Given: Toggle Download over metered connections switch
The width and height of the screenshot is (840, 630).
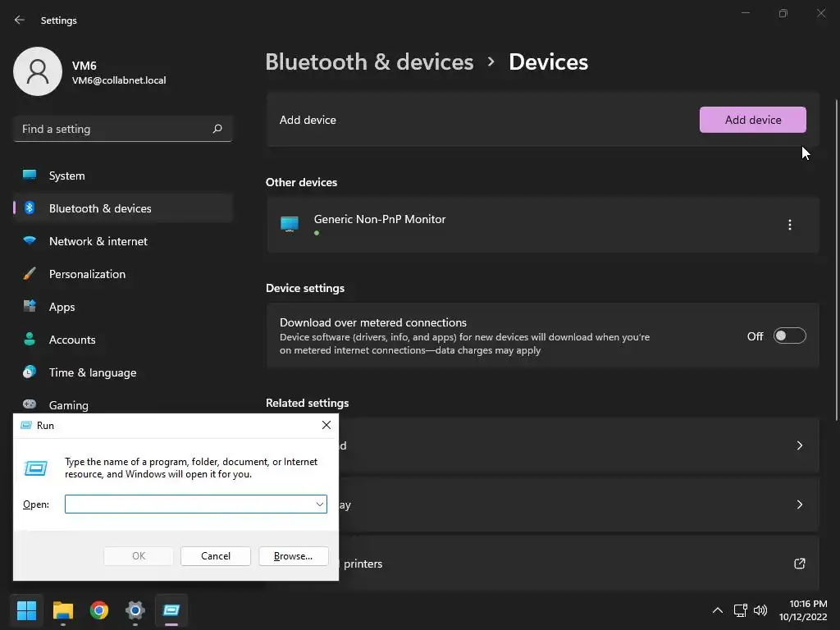Looking at the screenshot, I should (x=789, y=336).
